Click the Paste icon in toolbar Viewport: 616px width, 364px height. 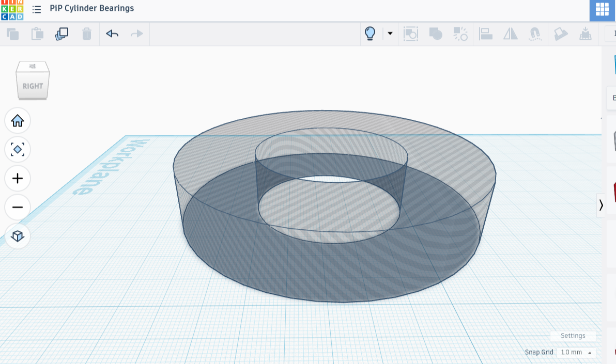tap(37, 34)
